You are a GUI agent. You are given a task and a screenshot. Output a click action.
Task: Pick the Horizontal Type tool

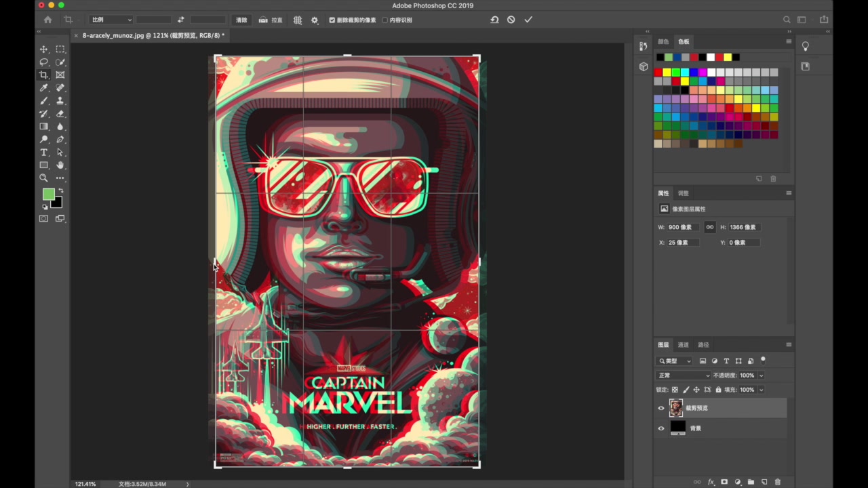pyautogui.click(x=43, y=152)
